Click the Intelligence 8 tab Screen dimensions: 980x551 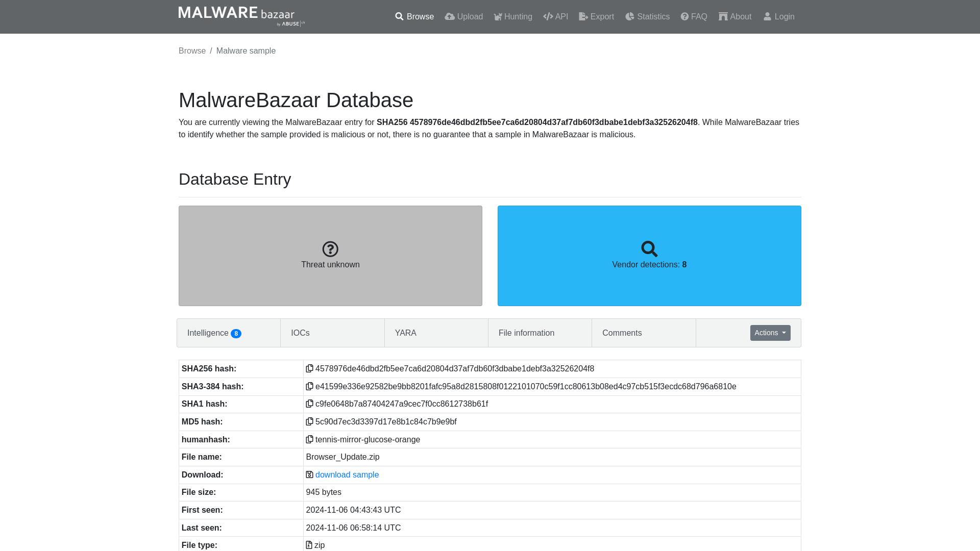(x=214, y=332)
